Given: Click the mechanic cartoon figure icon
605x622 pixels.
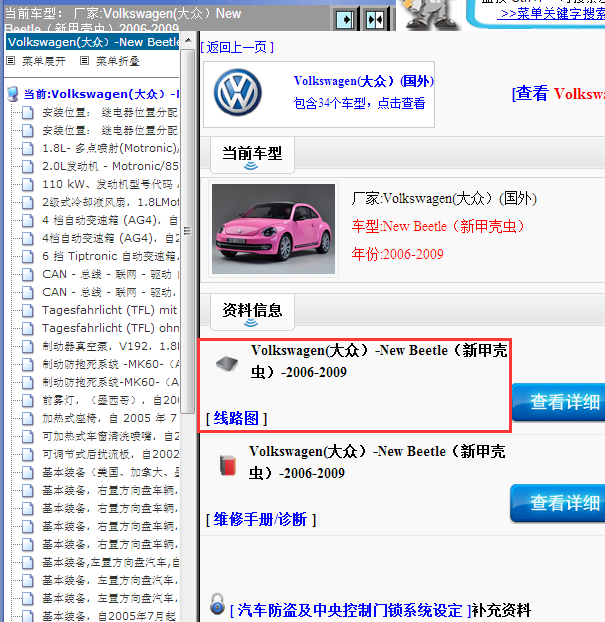Looking at the screenshot, I should coord(428,15).
